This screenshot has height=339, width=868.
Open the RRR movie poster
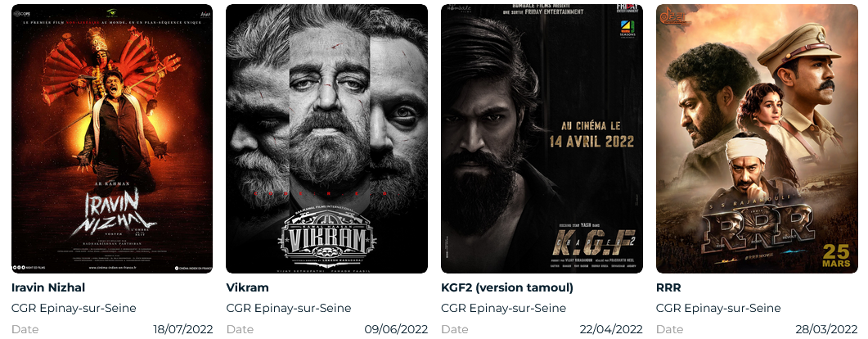coord(757,138)
